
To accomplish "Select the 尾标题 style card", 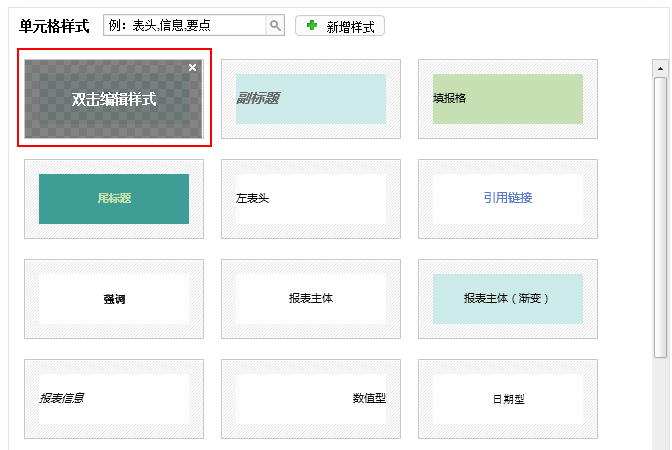I will pyautogui.click(x=114, y=199).
